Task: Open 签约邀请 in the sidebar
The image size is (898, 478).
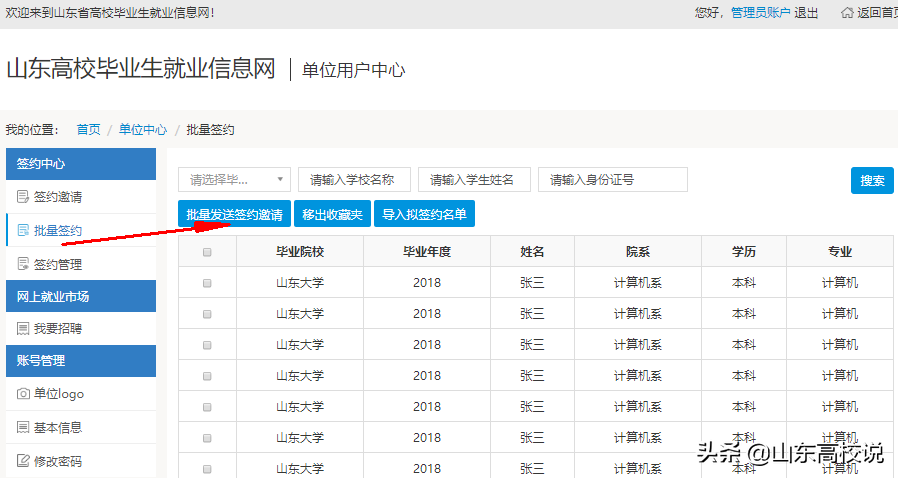Action: click(81, 197)
